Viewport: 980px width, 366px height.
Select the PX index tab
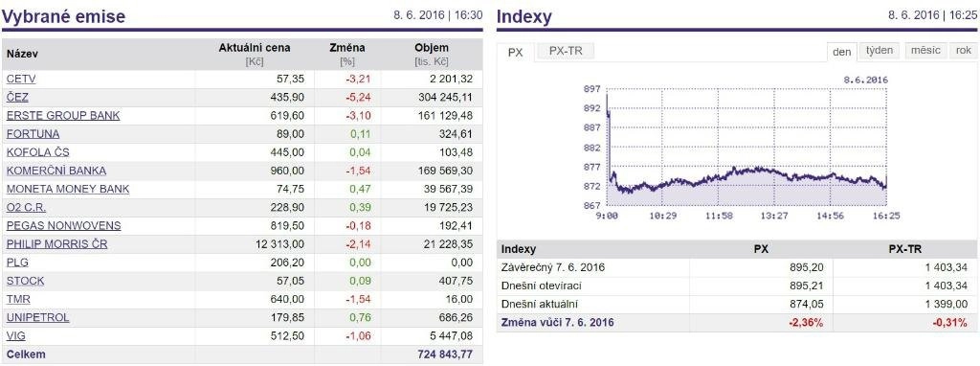(515, 53)
